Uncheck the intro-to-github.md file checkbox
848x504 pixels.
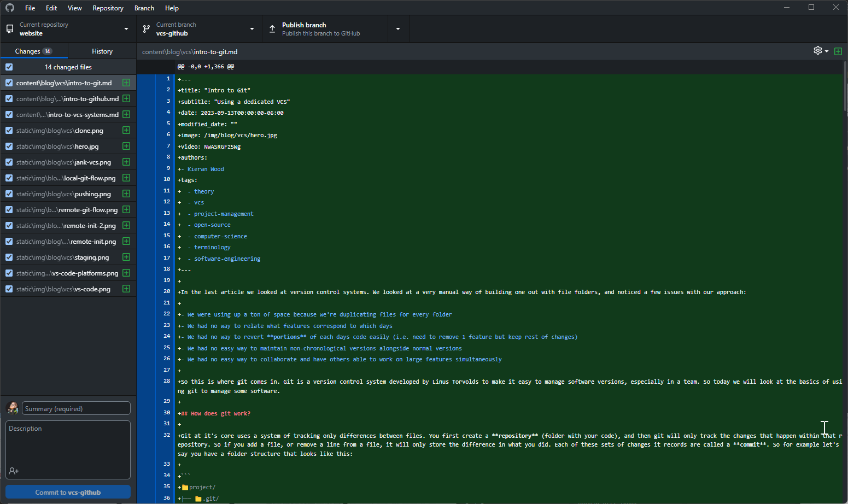pyautogui.click(x=9, y=99)
